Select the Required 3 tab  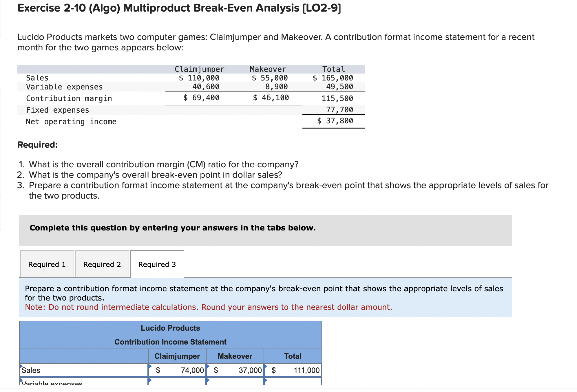pos(157,264)
